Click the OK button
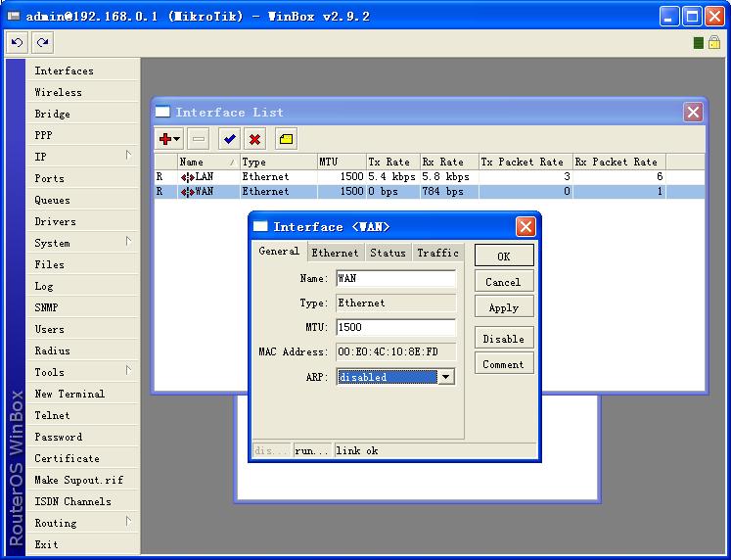731x560 pixels. coord(504,257)
